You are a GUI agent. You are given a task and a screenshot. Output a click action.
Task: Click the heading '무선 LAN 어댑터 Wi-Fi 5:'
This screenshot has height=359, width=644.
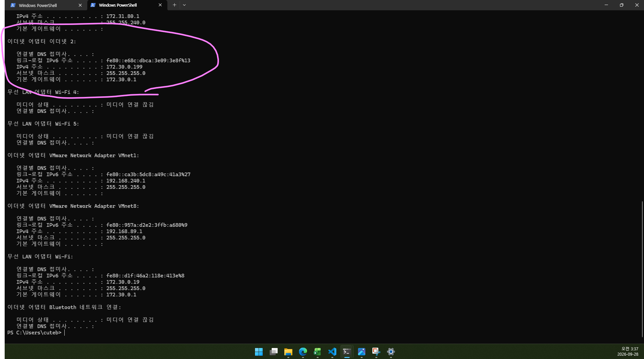click(x=43, y=124)
